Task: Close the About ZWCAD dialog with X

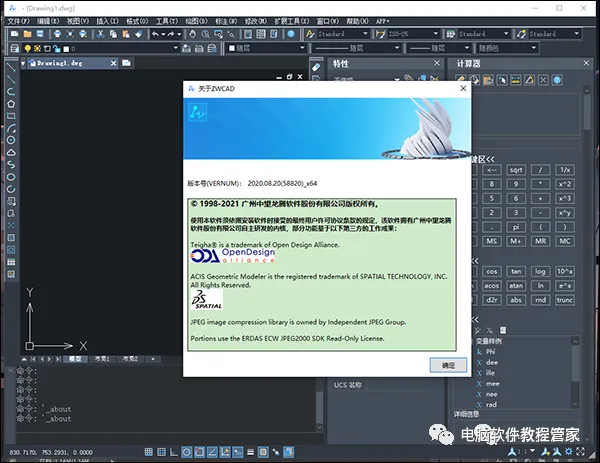Action: tap(463, 88)
